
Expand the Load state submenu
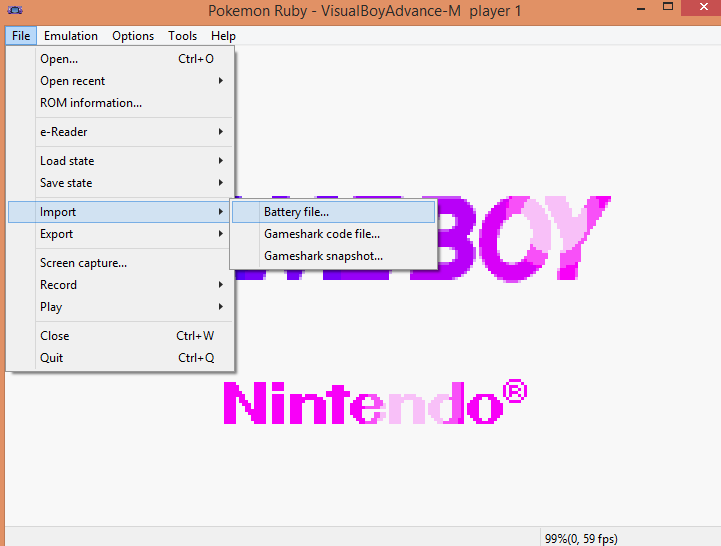click(120, 161)
